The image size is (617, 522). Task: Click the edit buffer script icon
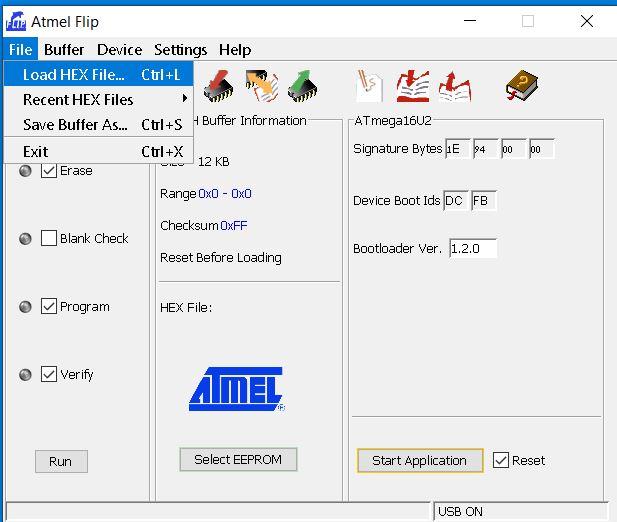click(369, 86)
